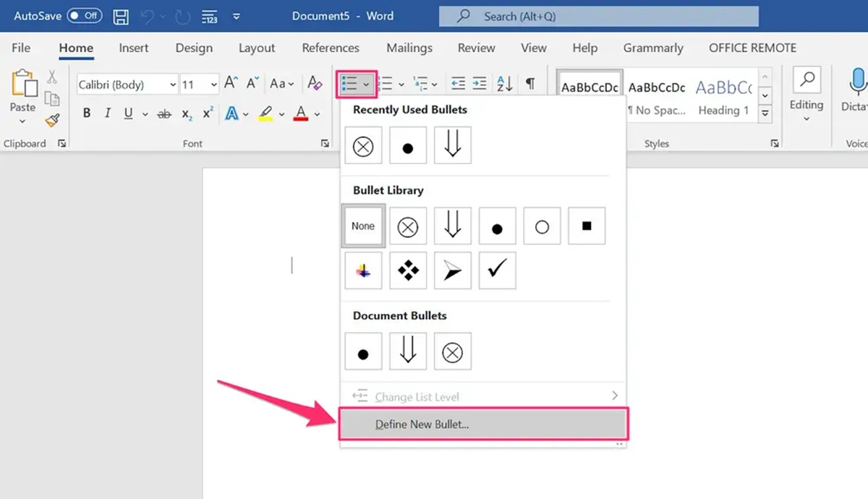Switch to the Insert tab
The height and width of the screenshot is (499, 868).
coord(134,48)
